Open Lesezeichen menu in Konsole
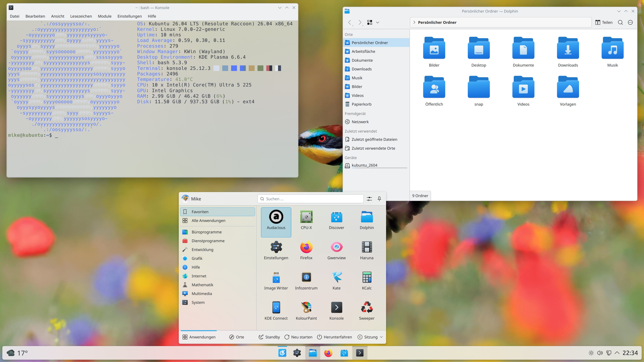Screen dimensions: 644x362 tap(81, 16)
